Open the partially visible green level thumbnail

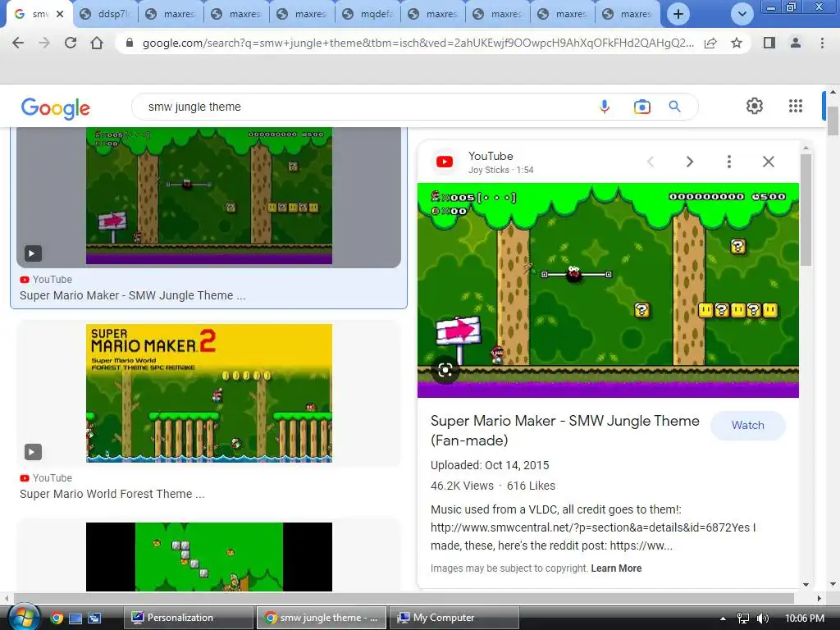click(209, 556)
